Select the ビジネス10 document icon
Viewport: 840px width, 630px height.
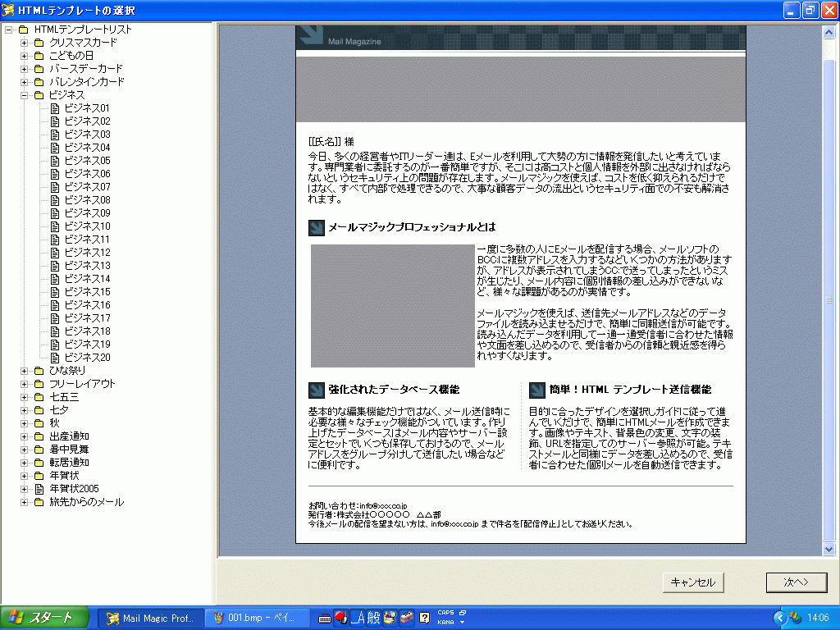coord(55,226)
